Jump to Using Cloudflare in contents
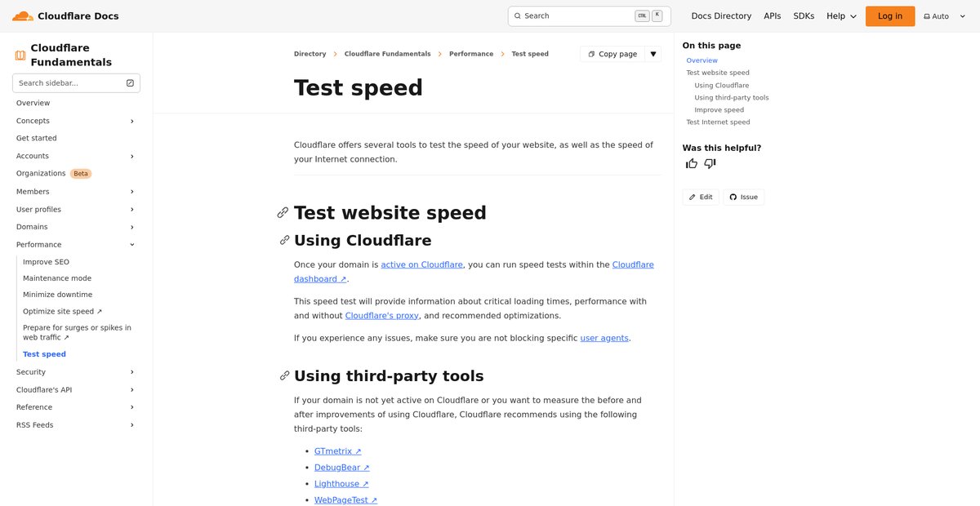This screenshot has width=980, height=506. pos(722,85)
